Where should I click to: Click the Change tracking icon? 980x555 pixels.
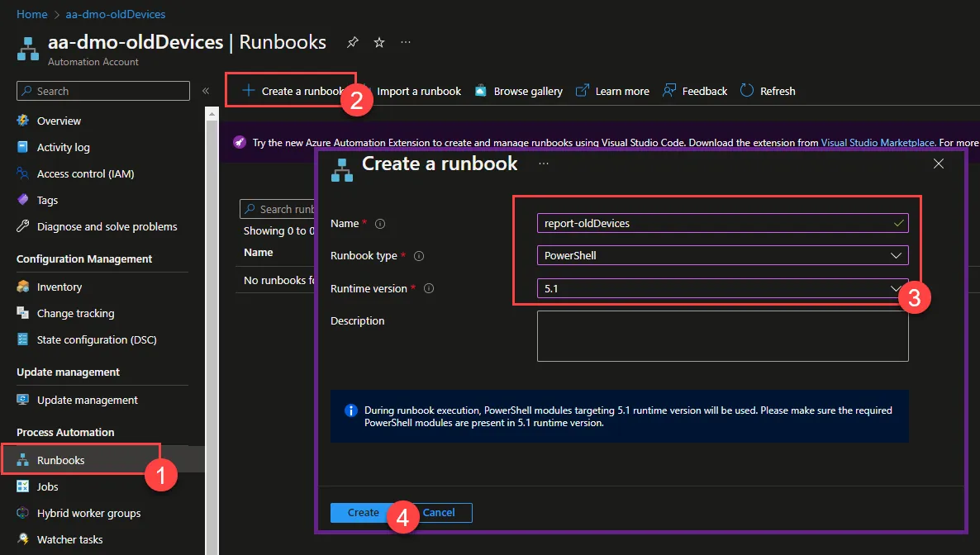(x=23, y=312)
